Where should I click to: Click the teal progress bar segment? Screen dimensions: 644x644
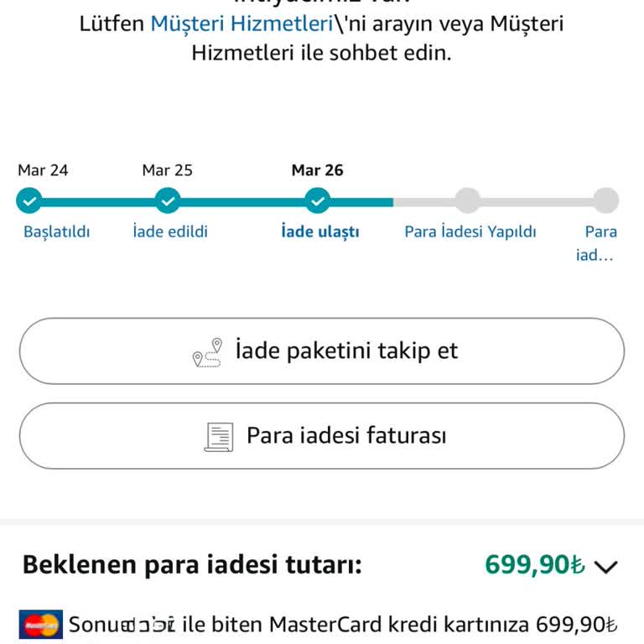[243, 202]
